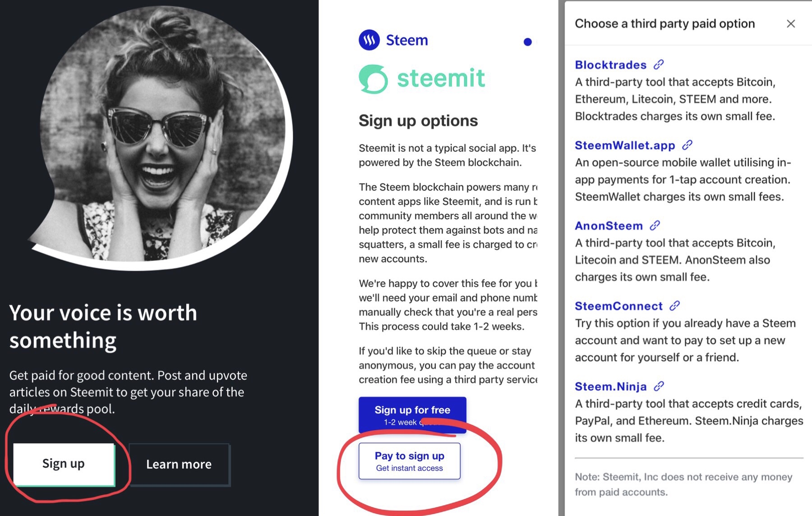
Task: Click the 'Choose a third party paid option' title
Action: [x=664, y=23]
